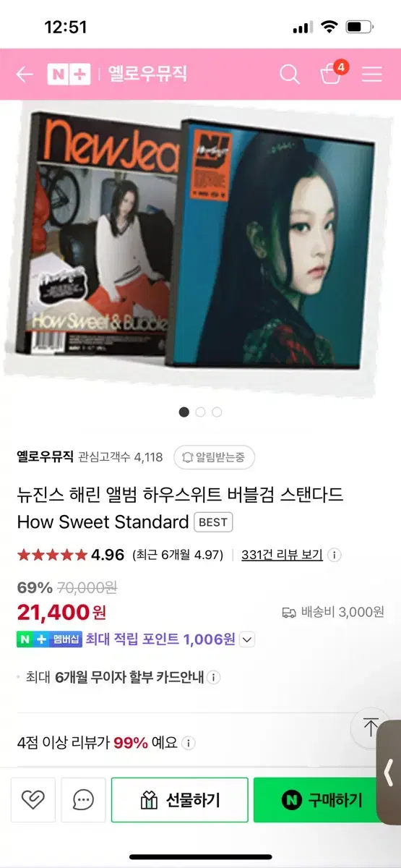Open the hamburger menu
This screenshot has width=401, height=868.
[372, 74]
